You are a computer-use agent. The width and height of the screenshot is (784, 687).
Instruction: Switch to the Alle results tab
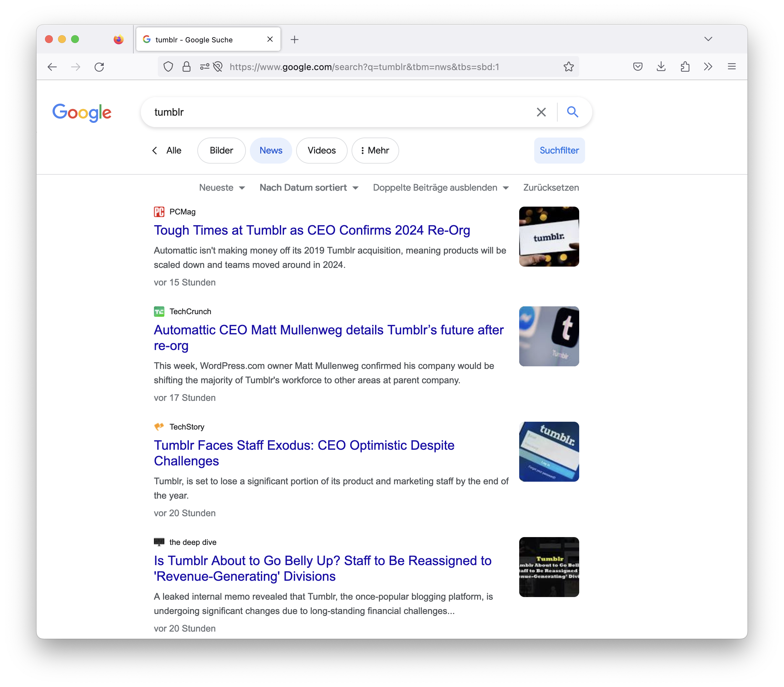174,150
